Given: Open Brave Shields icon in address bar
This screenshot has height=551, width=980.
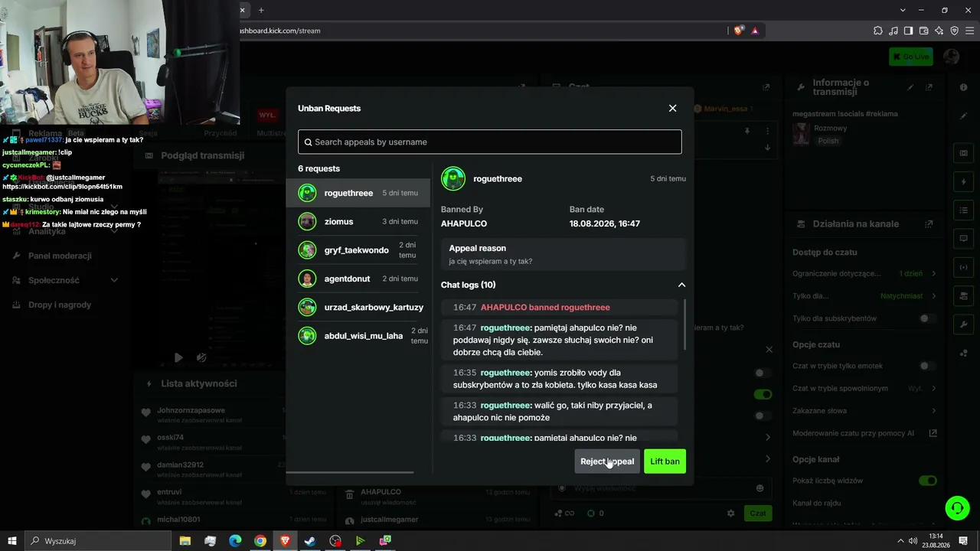Looking at the screenshot, I should [x=738, y=31].
